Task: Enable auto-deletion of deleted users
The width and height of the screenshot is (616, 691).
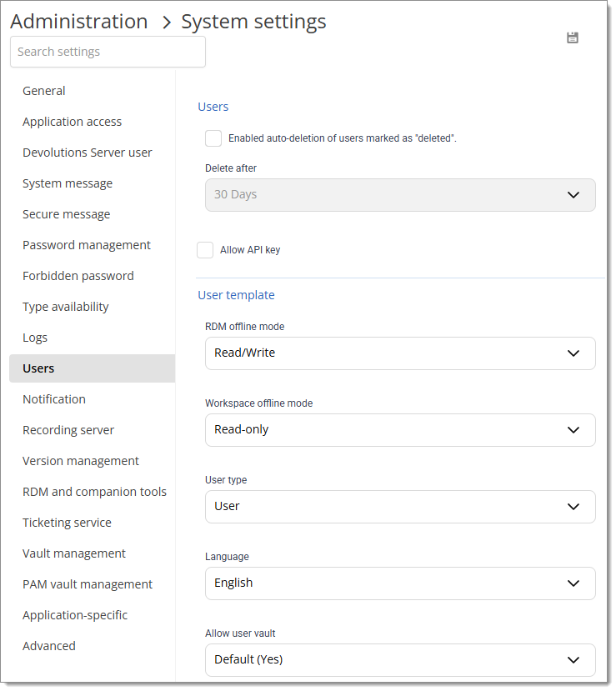Action: pos(213,138)
